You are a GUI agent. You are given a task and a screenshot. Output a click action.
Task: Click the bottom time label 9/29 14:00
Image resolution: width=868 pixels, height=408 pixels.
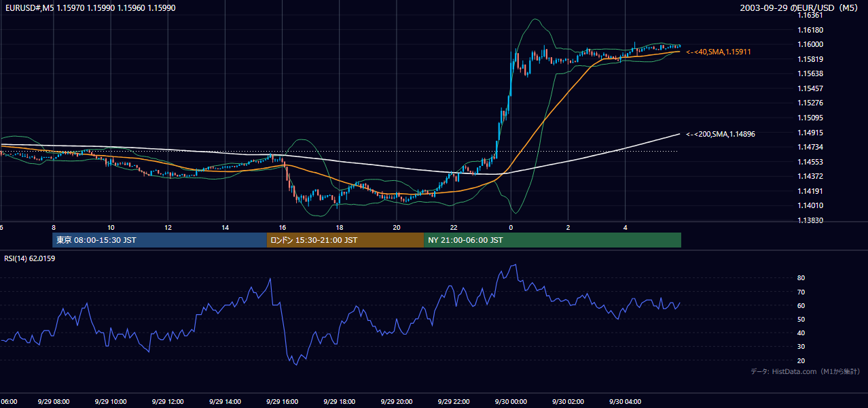tap(225, 402)
